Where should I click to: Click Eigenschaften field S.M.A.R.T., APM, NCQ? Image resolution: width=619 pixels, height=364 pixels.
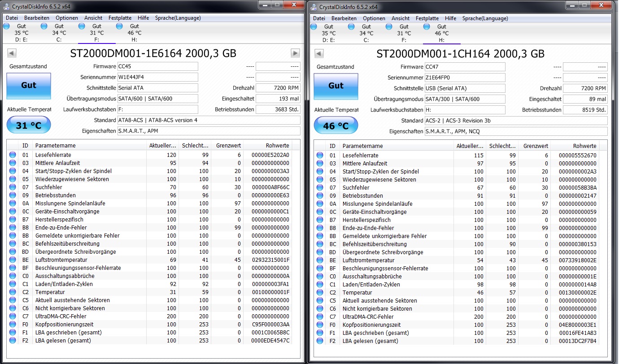click(516, 131)
